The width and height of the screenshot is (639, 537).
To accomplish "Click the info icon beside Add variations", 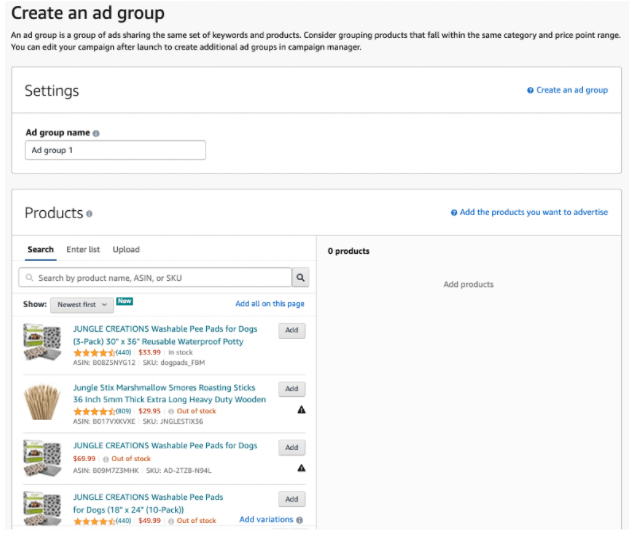I will [x=300, y=520].
